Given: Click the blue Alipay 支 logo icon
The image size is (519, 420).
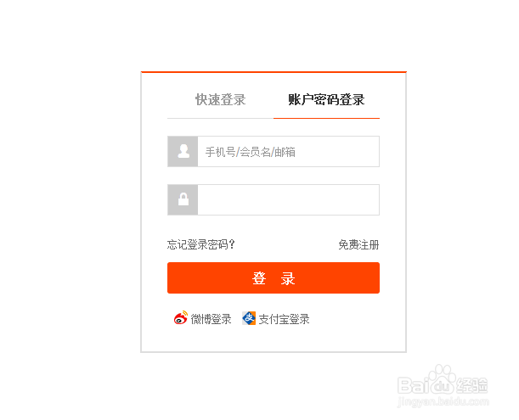Looking at the screenshot, I should [249, 318].
